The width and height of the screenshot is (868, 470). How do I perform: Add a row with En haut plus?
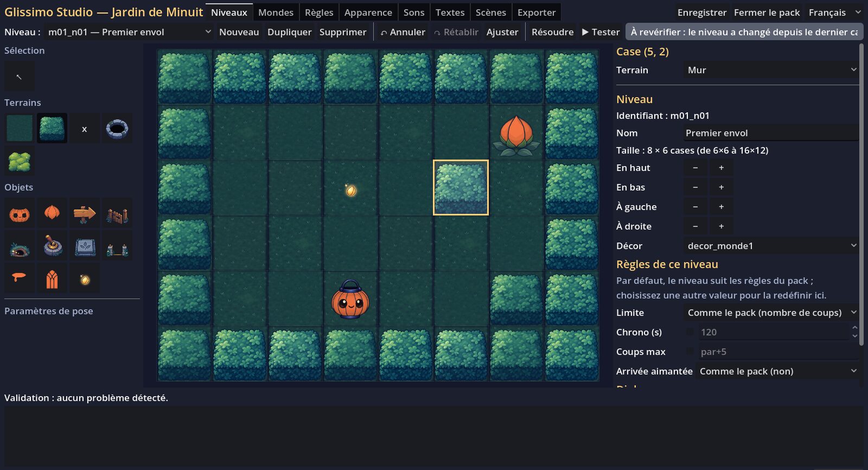point(722,168)
